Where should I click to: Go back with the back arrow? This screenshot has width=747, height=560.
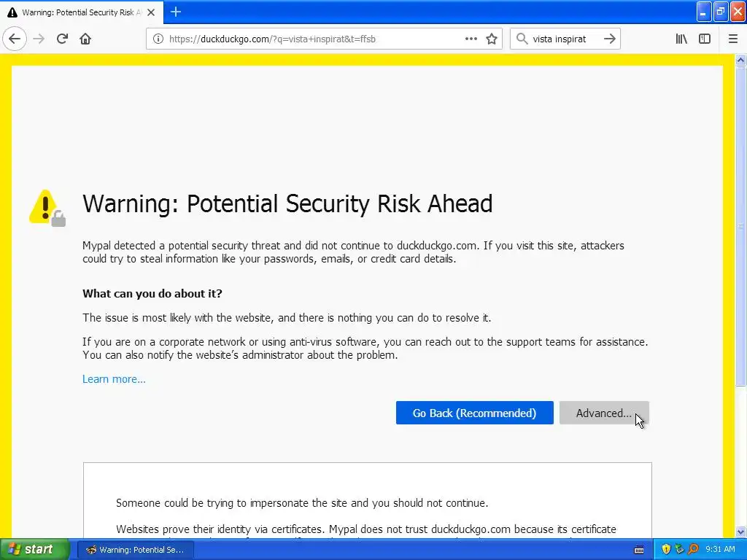point(15,39)
